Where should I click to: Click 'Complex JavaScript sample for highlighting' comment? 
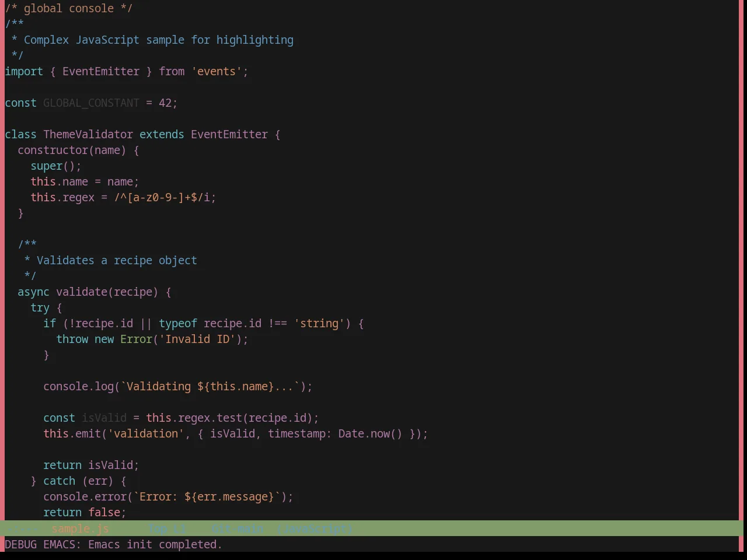[x=159, y=40]
